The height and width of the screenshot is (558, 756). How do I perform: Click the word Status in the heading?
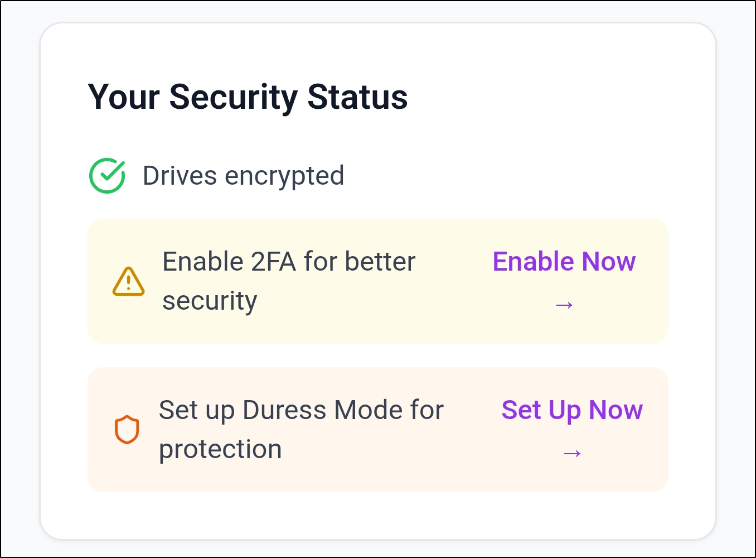[x=357, y=97]
